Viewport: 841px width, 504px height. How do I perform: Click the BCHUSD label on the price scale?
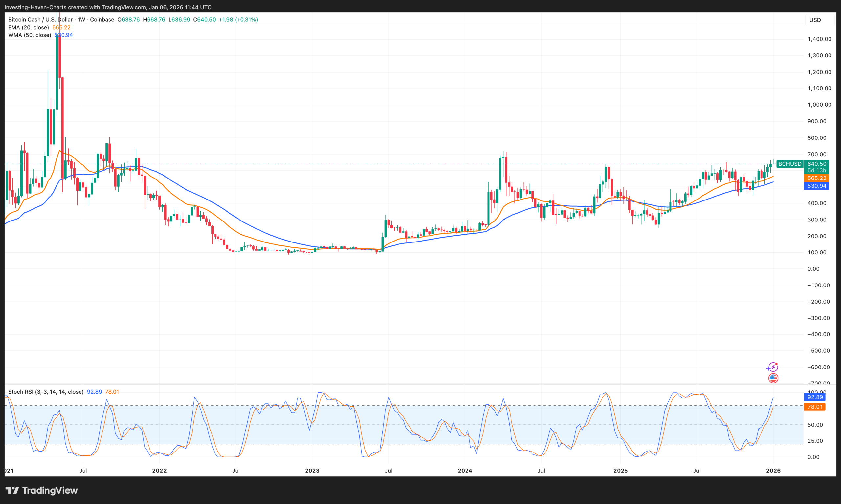790,164
